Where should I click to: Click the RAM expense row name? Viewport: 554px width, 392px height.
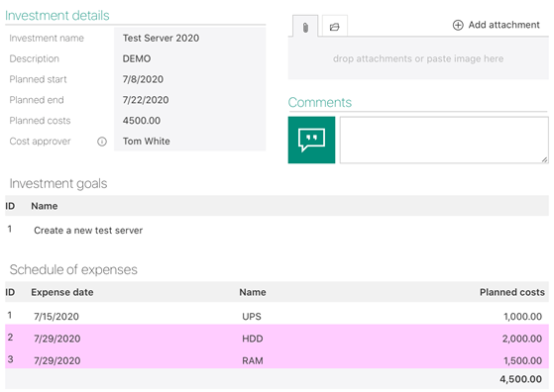coord(253,361)
